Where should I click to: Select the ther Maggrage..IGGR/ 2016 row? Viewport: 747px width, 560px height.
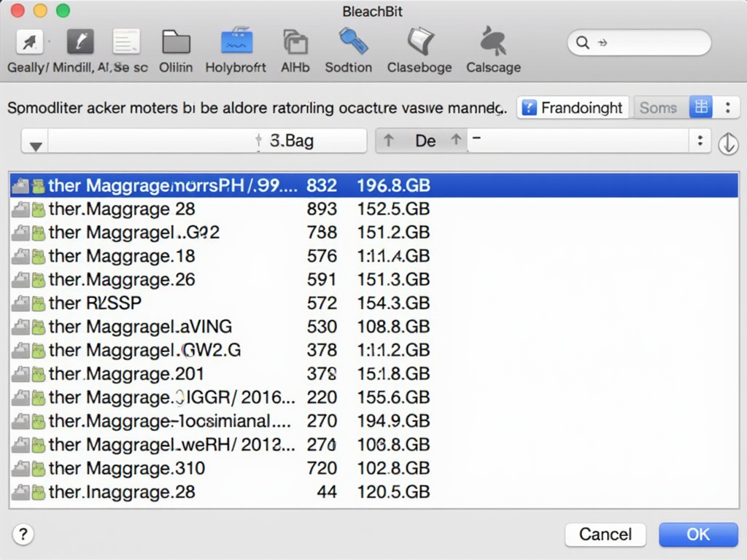click(x=374, y=397)
